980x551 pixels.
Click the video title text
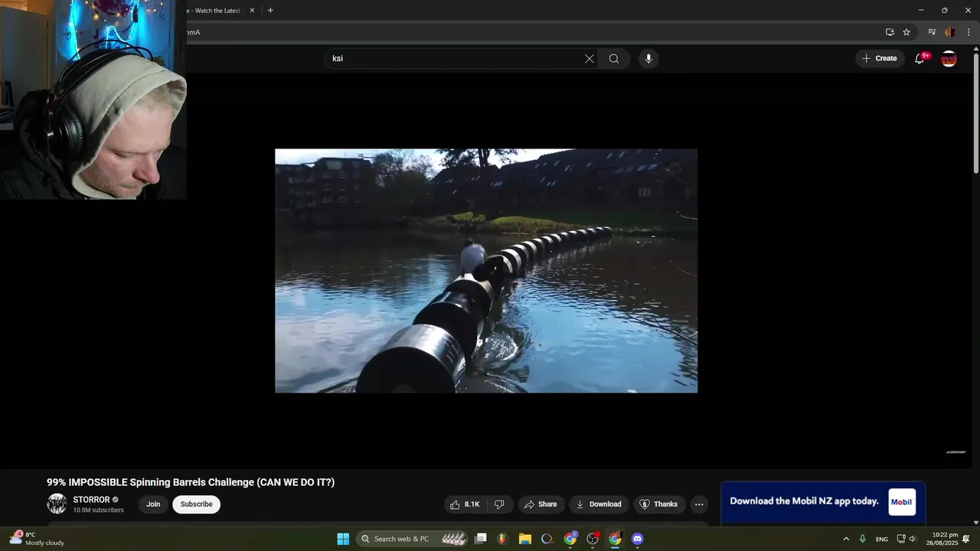coord(191,482)
